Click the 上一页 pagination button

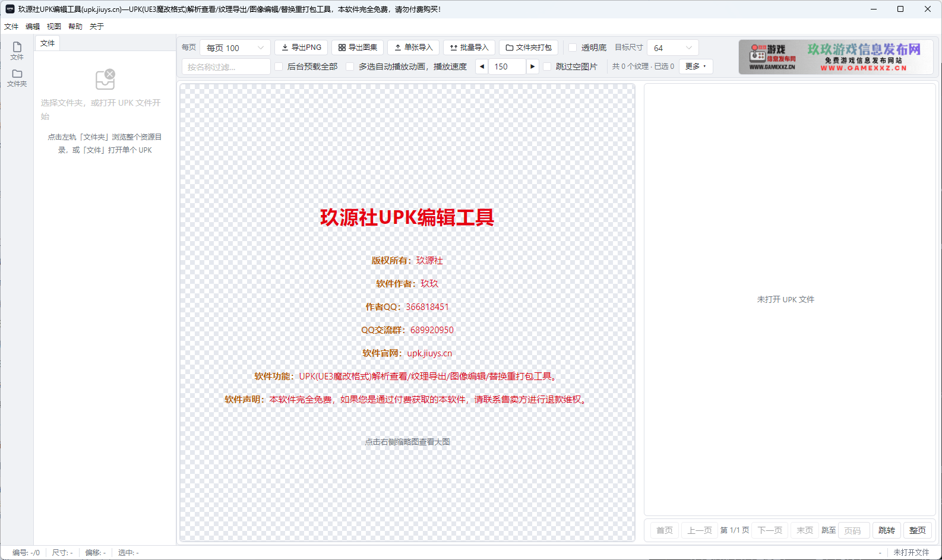point(700,530)
